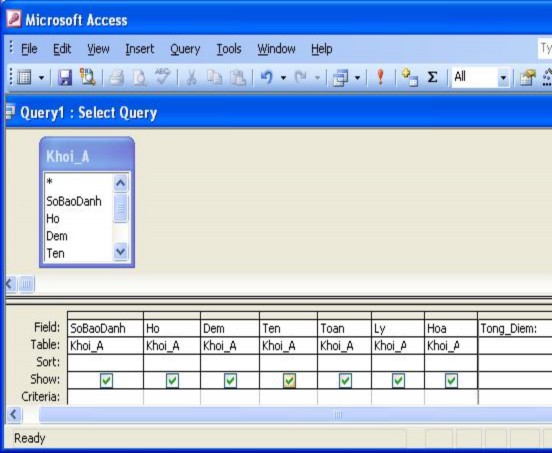
Task: Click the Spelling check ABC icon
Action: coord(163,76)
